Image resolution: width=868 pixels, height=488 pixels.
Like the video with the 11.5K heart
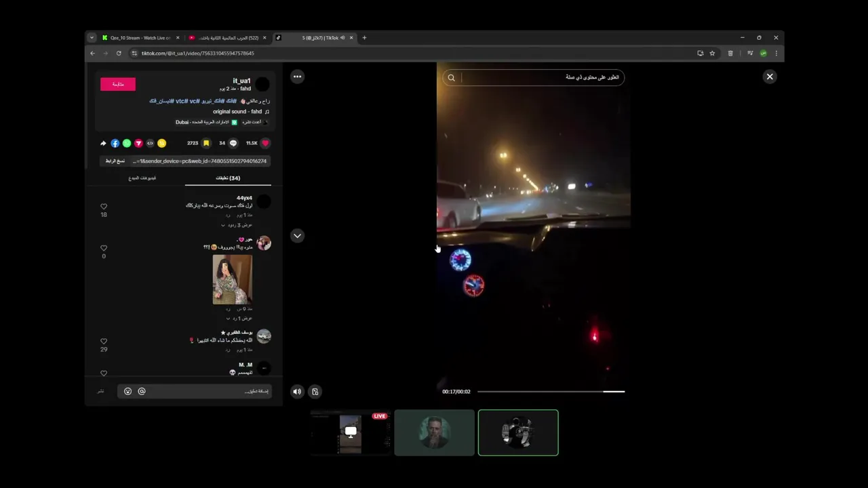[x=265, y=143]
